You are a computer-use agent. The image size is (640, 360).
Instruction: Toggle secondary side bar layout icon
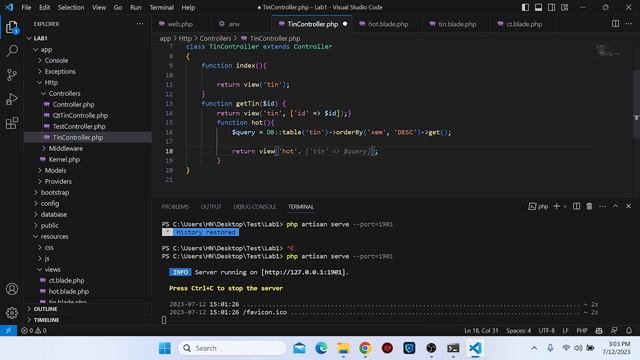551,7
